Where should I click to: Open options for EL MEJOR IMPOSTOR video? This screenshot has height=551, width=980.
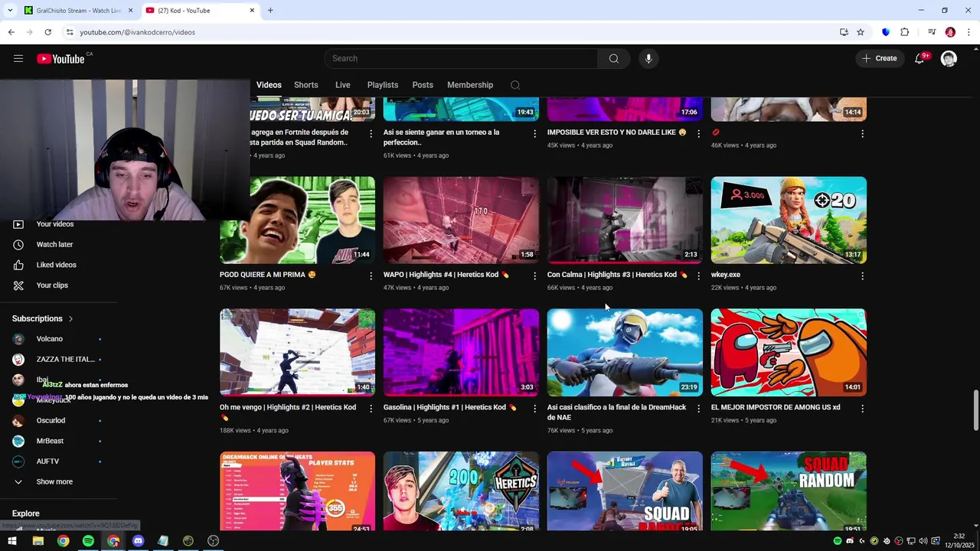pos(862,409)
